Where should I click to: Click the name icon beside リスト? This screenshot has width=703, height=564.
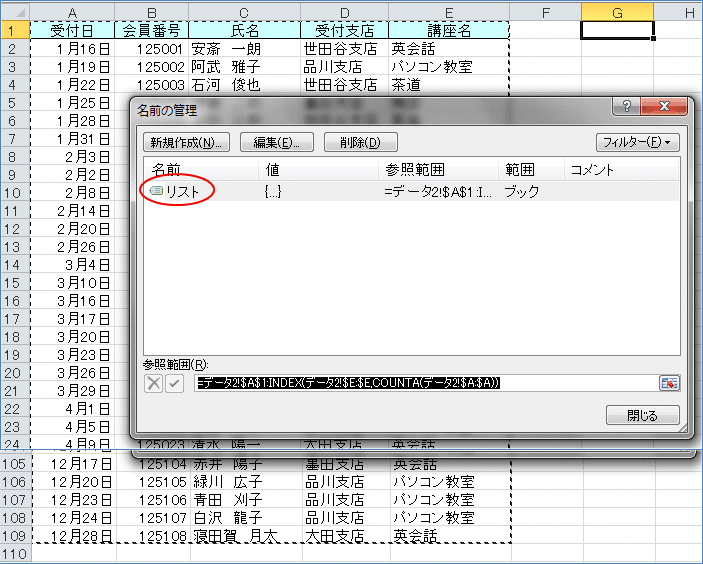tap(156, 191)
